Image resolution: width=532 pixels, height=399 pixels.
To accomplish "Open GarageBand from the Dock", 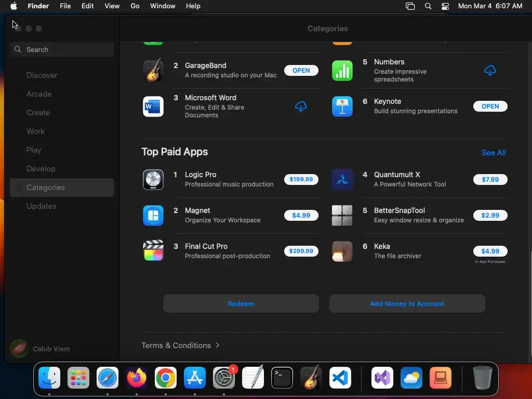I will coord(311,378).
